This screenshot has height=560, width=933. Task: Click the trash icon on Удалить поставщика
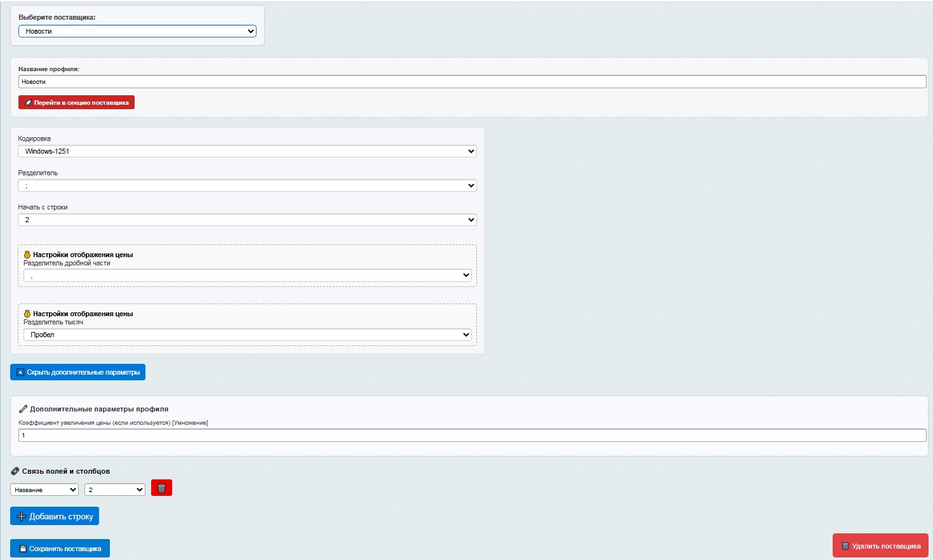click(x=845, y=546)
